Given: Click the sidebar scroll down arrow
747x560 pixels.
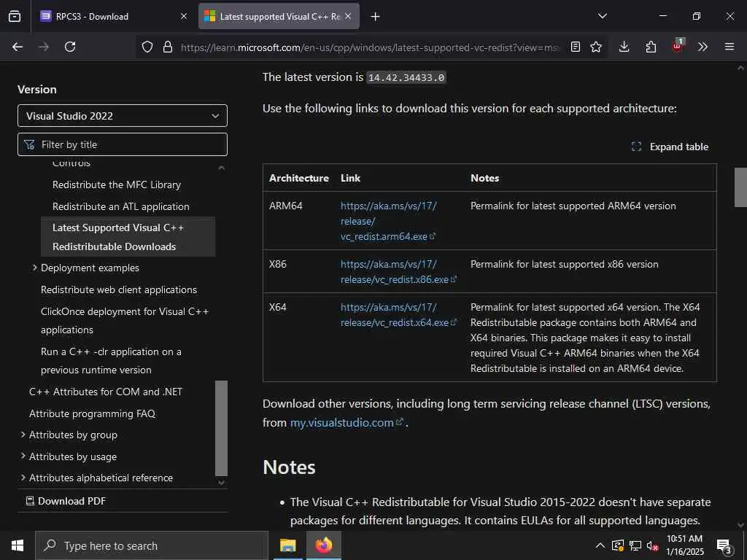Looking at the screenshot, I should [x=222, y=483].
